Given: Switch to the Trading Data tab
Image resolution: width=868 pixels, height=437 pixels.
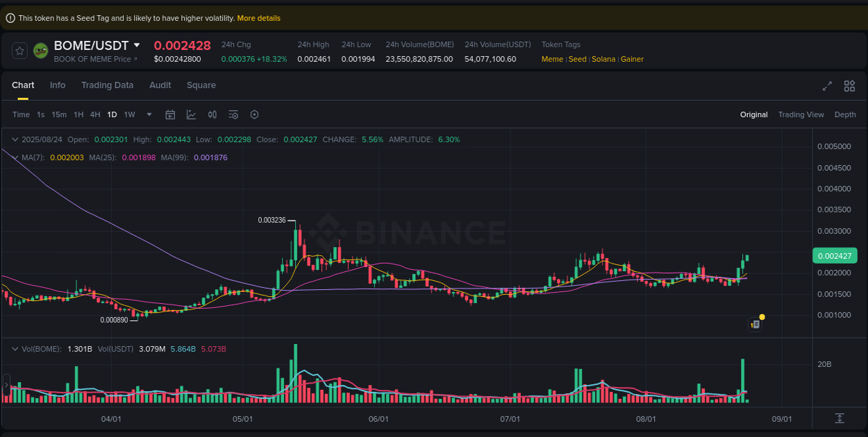Looking at the screenshot, I should tap(108, 85).
